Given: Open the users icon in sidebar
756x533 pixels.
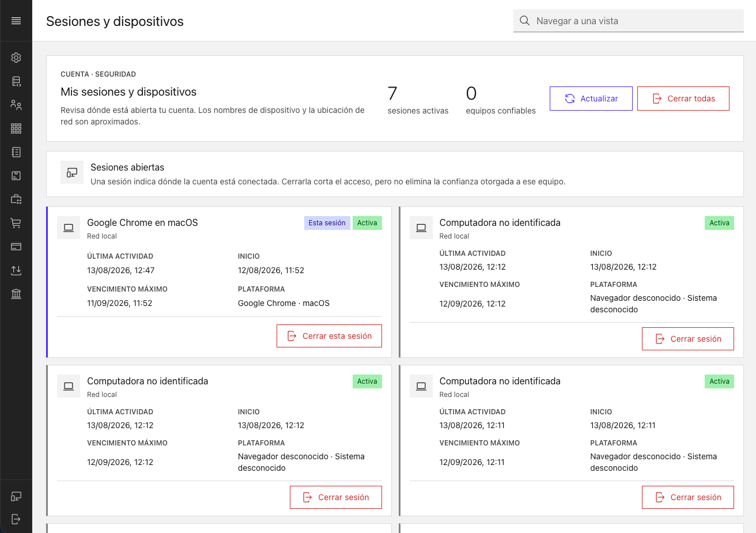Looking at the screenshot, I should tap(16, 105).
